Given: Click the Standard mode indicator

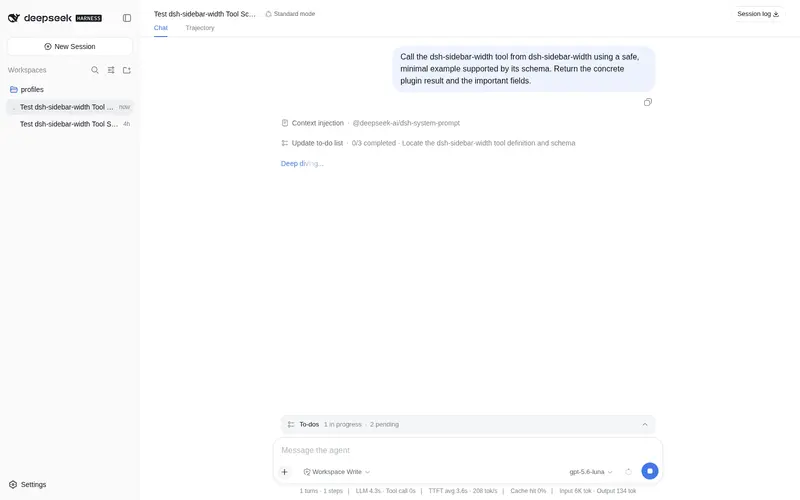Looking at the screenshot, I should (x=290, y=14).
